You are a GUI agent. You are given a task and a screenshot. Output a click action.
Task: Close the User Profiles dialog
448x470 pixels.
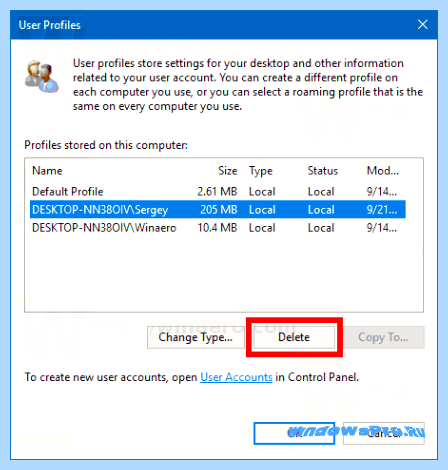coord(423,24)
